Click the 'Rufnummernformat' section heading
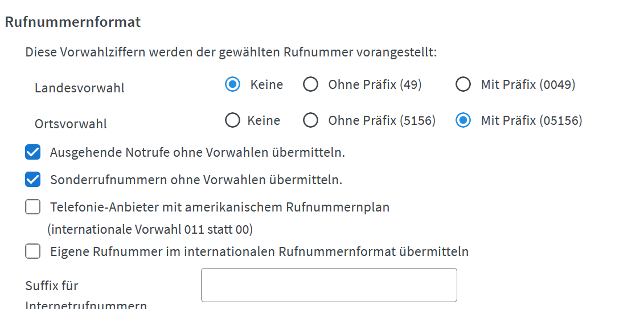 (x=73, y=22)
